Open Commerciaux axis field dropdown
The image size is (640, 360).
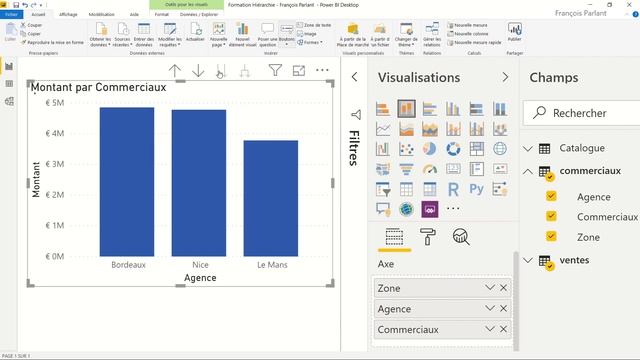pyautogui.click(x=490, y=329)
